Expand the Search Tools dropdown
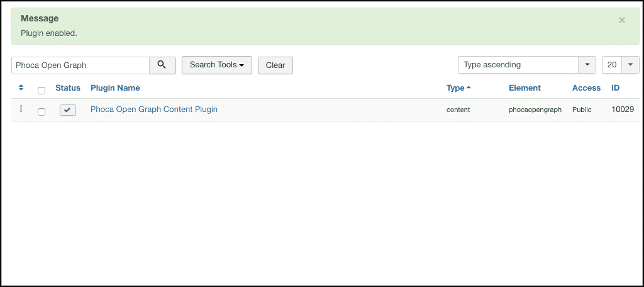This screenshot has height=287, width=644. tap(216, 65)
